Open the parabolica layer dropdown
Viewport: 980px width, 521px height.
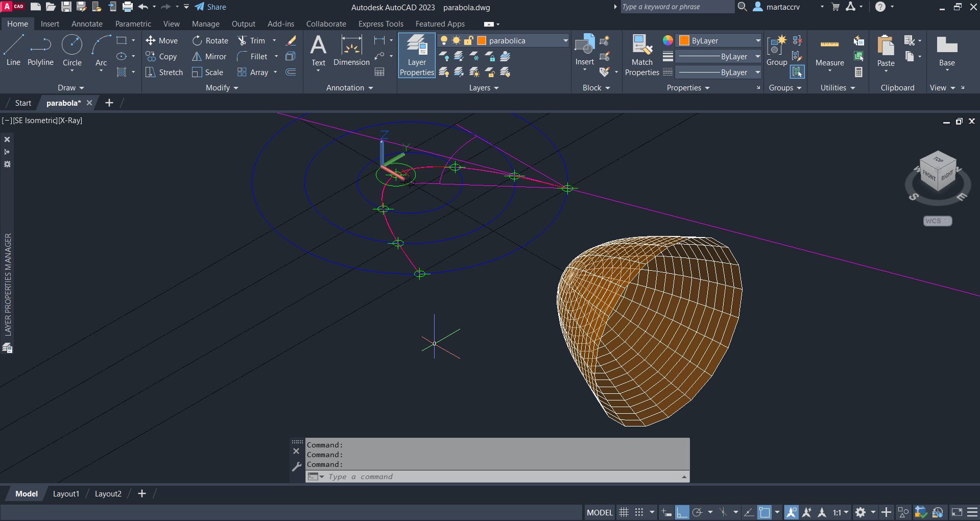(565, 40)
